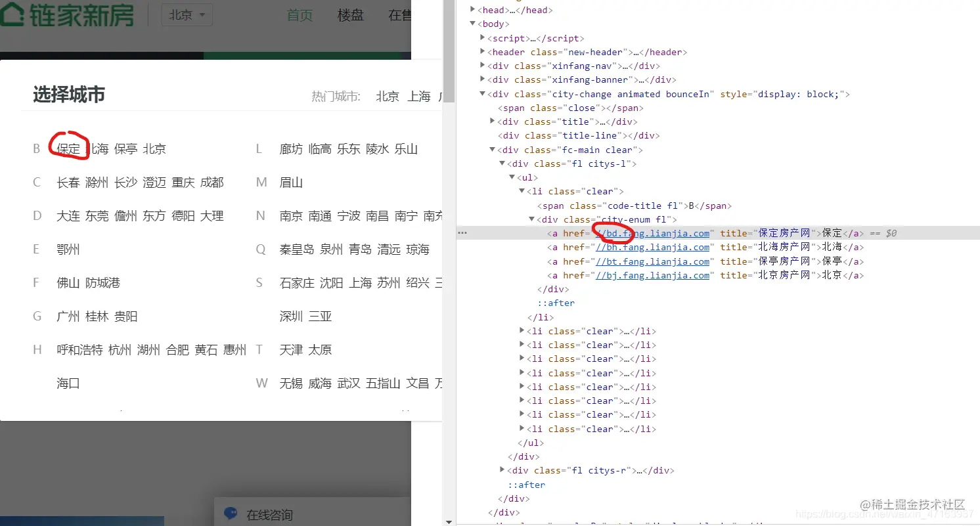Select the city 深圳
The height and width of the screenshot is (526, 980).
click(291, 317)
